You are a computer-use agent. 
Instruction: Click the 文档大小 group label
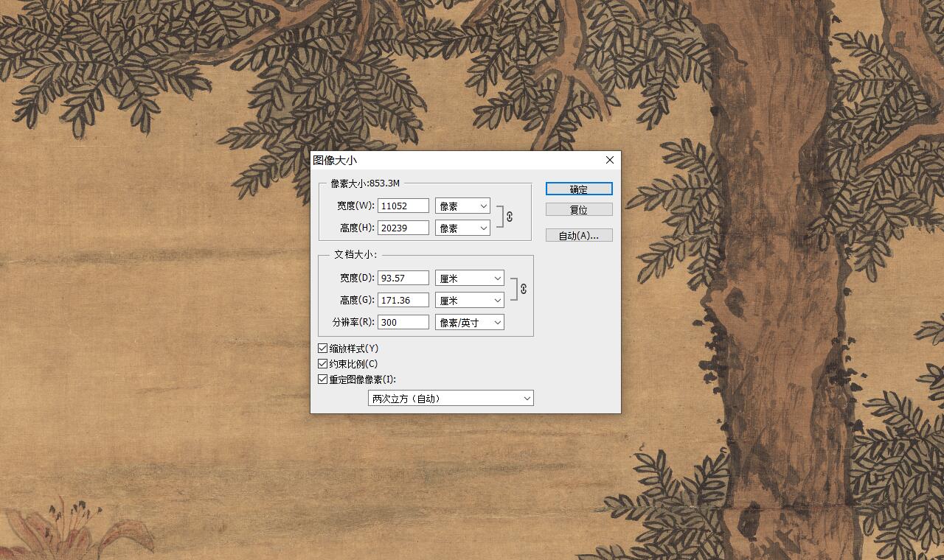pyautogui.click(x=355, y=254)
